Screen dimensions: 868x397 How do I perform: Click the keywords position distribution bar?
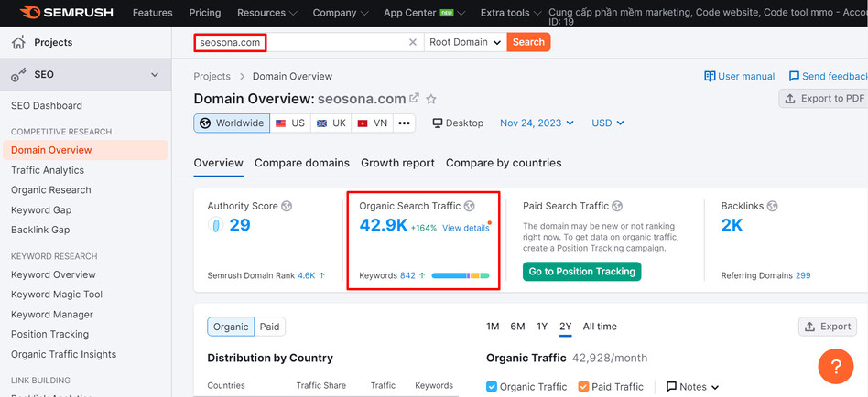click(x=461, y=275)
